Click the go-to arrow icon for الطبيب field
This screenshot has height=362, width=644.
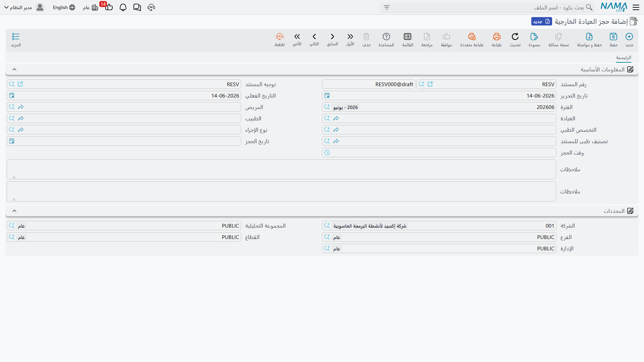coord(21,118)
